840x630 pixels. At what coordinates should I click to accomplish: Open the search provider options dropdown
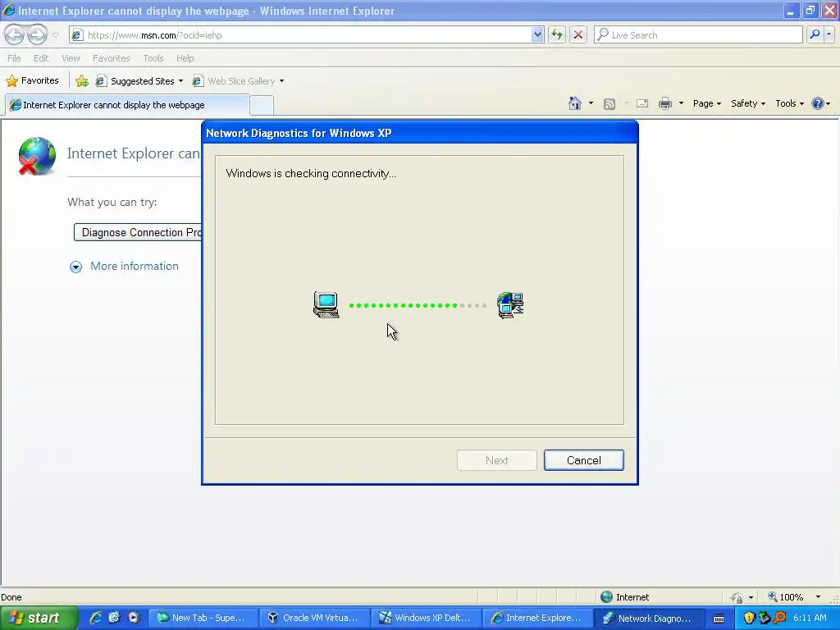click(x=829, y=34)
